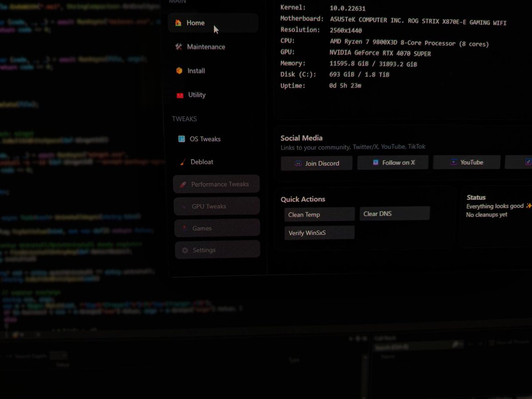Image resolution: width=532 pixels, height=399 pixels.
Task: Run Verify WinSxS quick action
Action: (x=319, y=233)
